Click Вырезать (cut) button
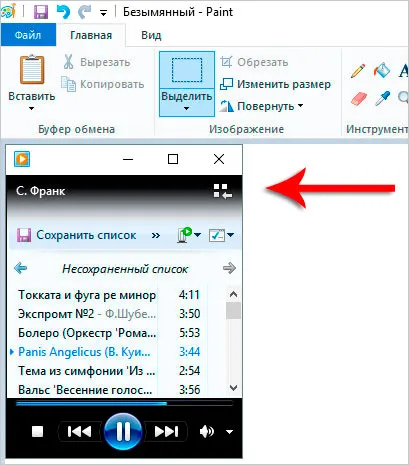 96,62
